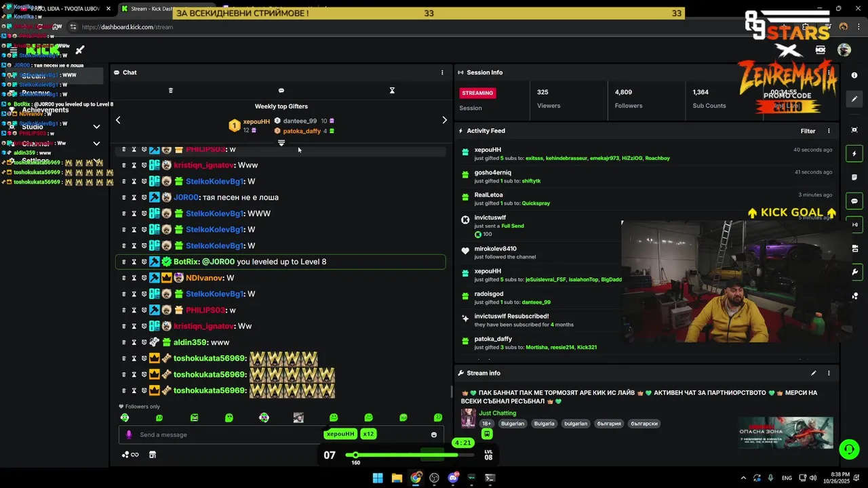Click the 'Bulgaria' tag chip
Screen dimensions: 868x488
click(544, 424)
